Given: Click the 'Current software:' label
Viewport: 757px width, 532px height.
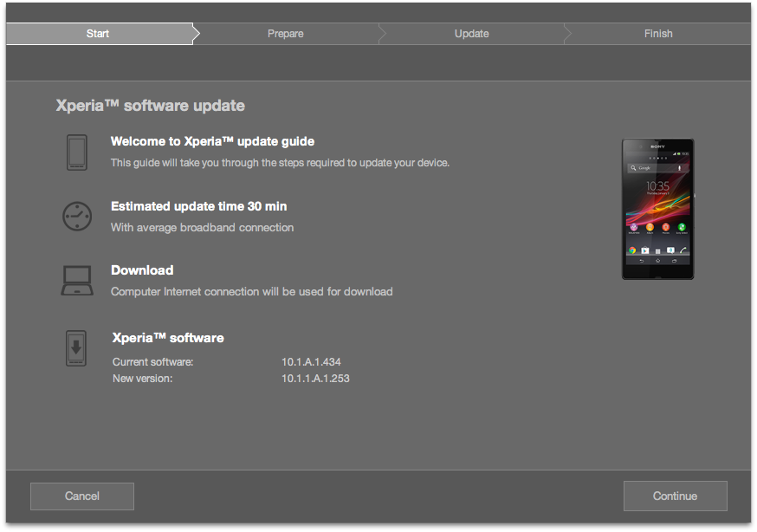Looking at the screenshot, I should pos(152,362).
